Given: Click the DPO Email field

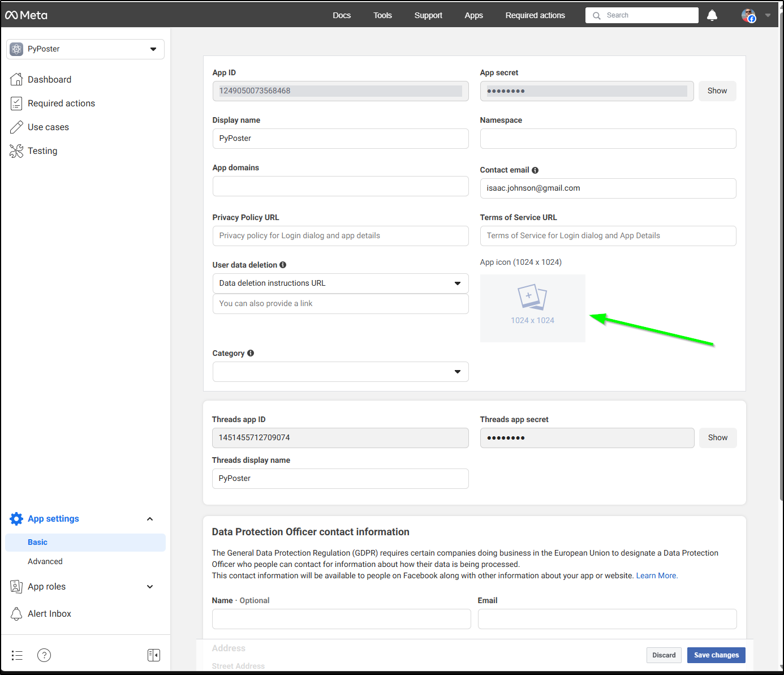Looking at the screenshot, I should click(x=608, y=619).
